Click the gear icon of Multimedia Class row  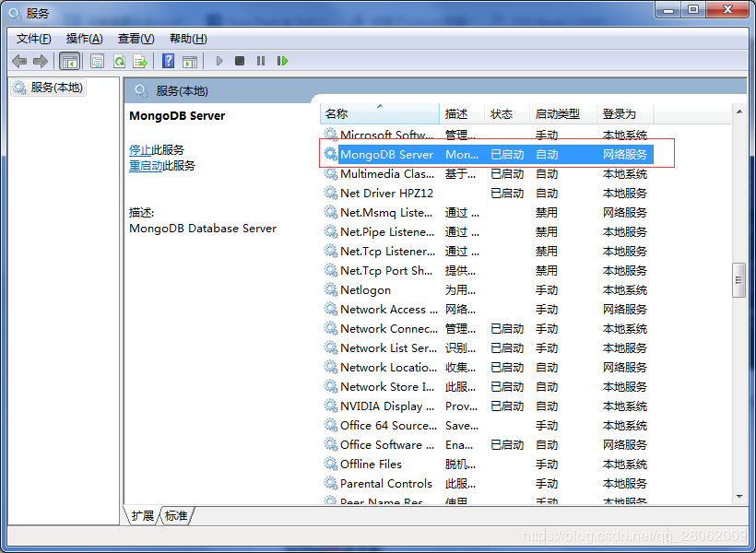(x=330, y=173)
